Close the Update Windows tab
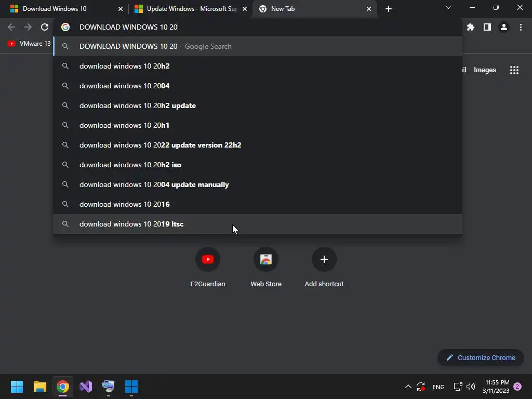The width and height of the screenshot is (532, 399). [x=245, y=9]
